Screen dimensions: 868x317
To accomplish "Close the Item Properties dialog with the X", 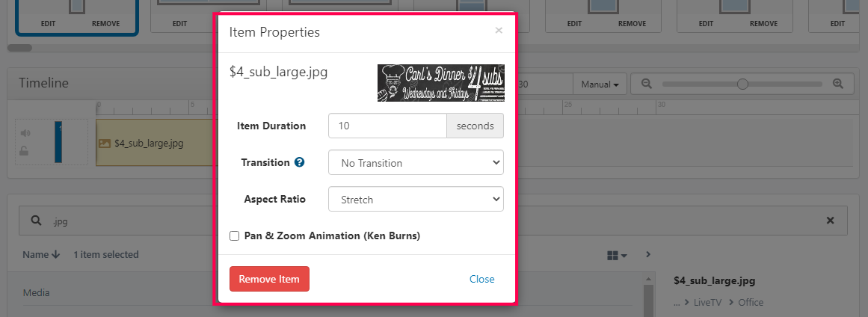I will pos(499,31).
